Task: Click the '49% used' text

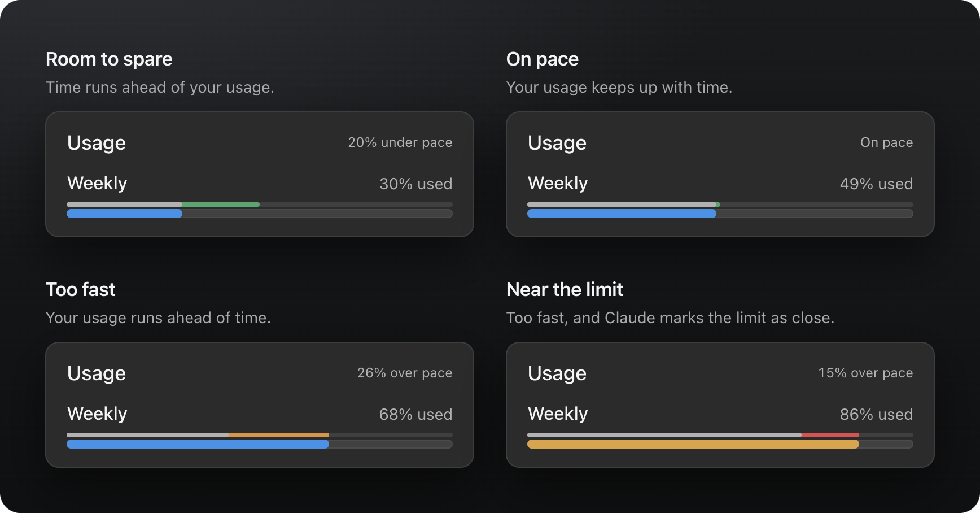Action: pyautogui.click(x=876, y=184)
